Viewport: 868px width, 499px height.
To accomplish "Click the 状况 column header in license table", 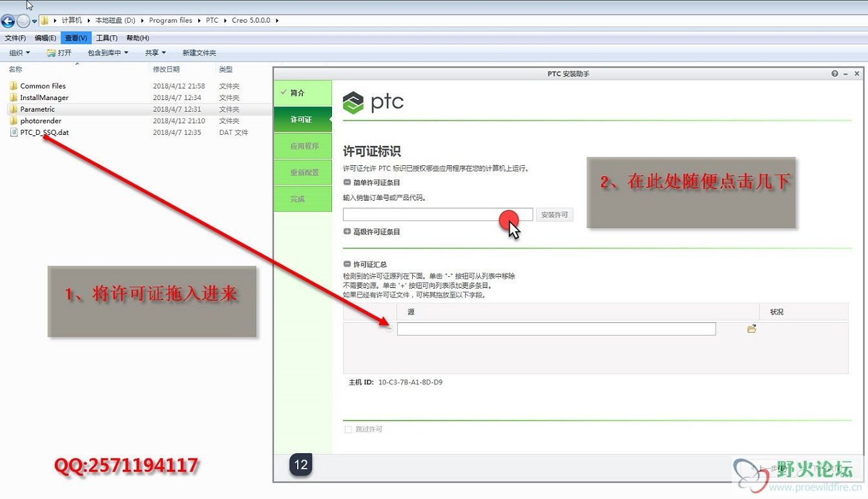I will (x=804, y=312).
